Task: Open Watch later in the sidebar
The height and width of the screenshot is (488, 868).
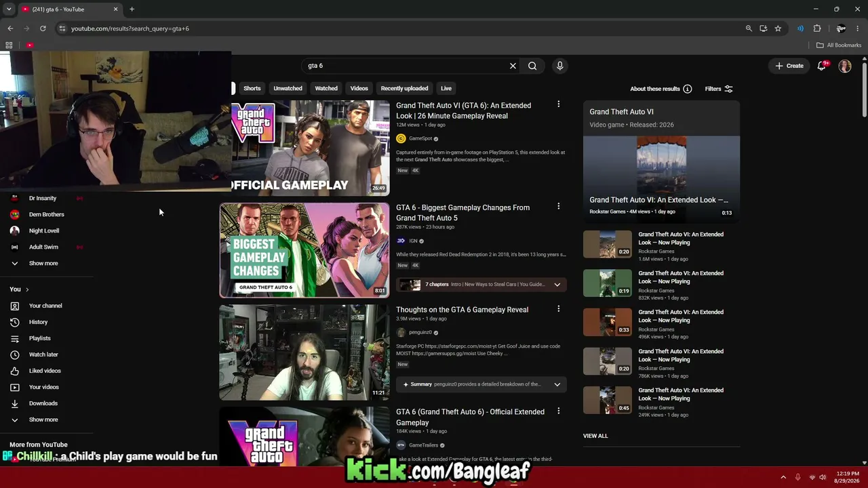Action: 43,354
